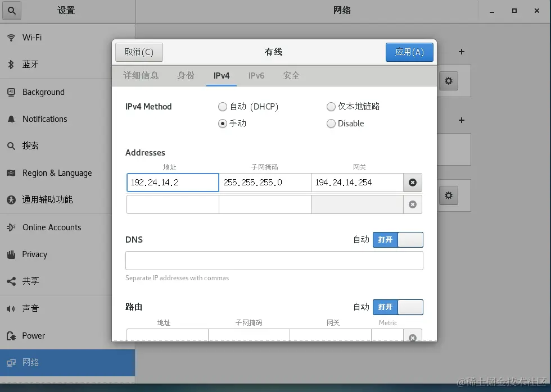Click the DNS servers input field
551x392 pixels.
tap(274, 261)
